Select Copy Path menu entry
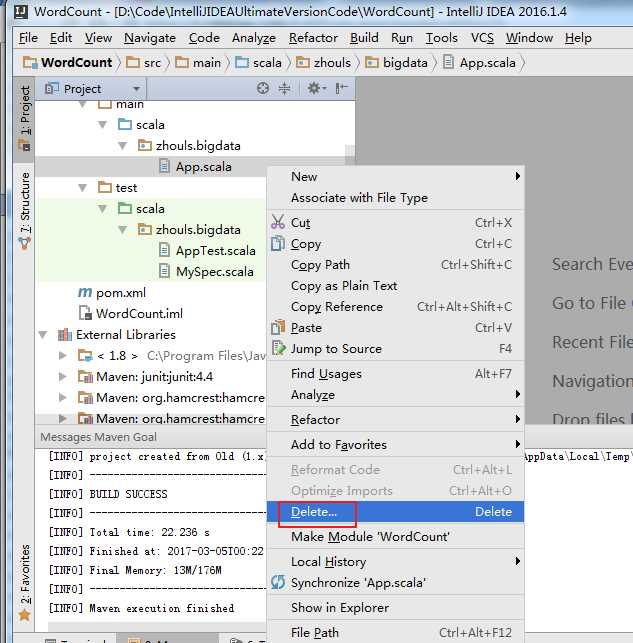 (x=396, y=264)
